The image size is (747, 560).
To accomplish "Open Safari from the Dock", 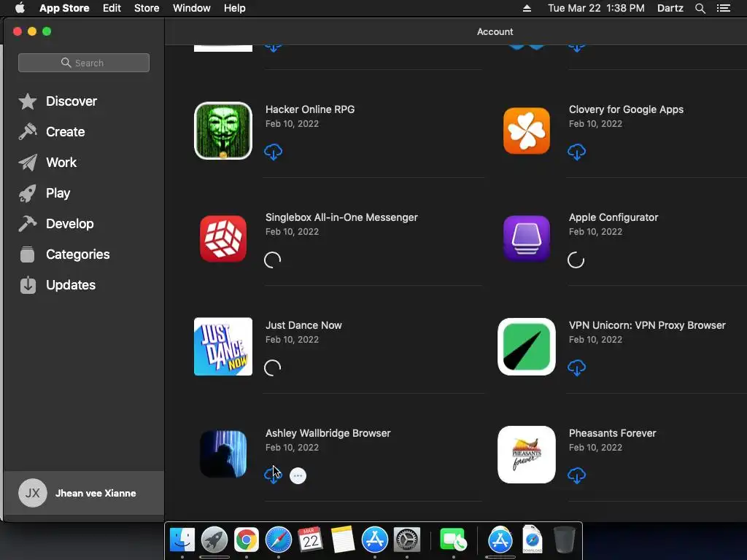I will click(278, 540).
